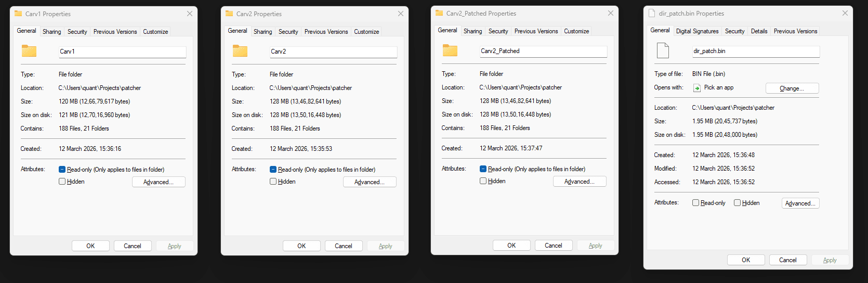This screenshot has height=283, width=868.
Task: Click the Carv1 Properties title bar folder icon
Action: pos(18,14)
